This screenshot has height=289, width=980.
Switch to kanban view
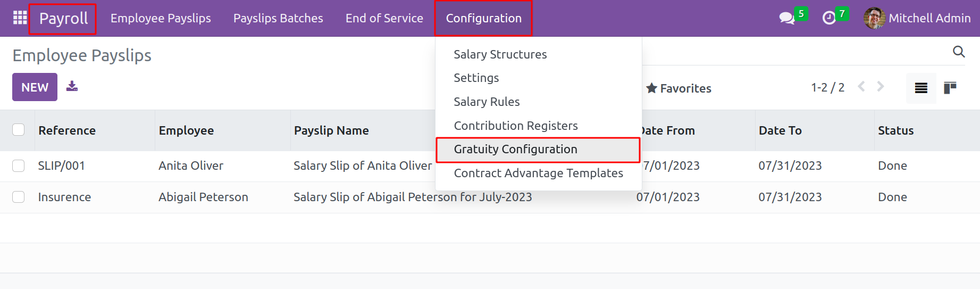pos(950,88)
